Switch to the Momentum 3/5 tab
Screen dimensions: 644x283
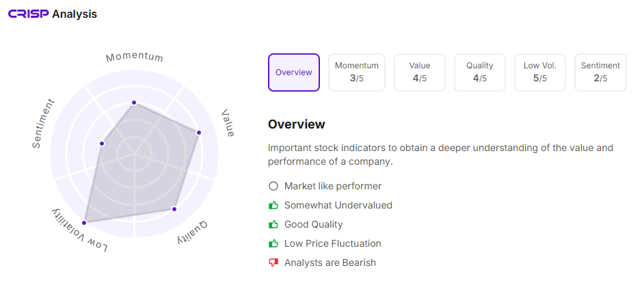coord(356,72)
